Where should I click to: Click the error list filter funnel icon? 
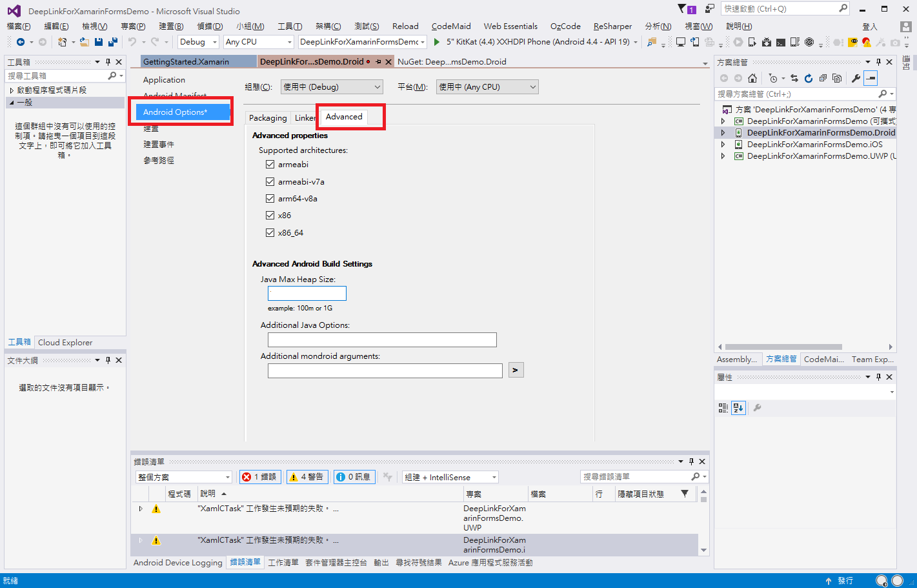(685, 494)
